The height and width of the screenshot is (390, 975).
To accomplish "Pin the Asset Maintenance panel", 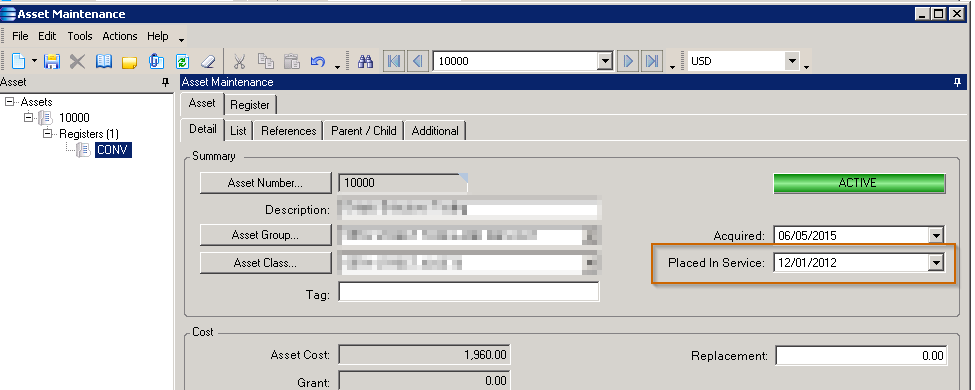I will [957, 82].
